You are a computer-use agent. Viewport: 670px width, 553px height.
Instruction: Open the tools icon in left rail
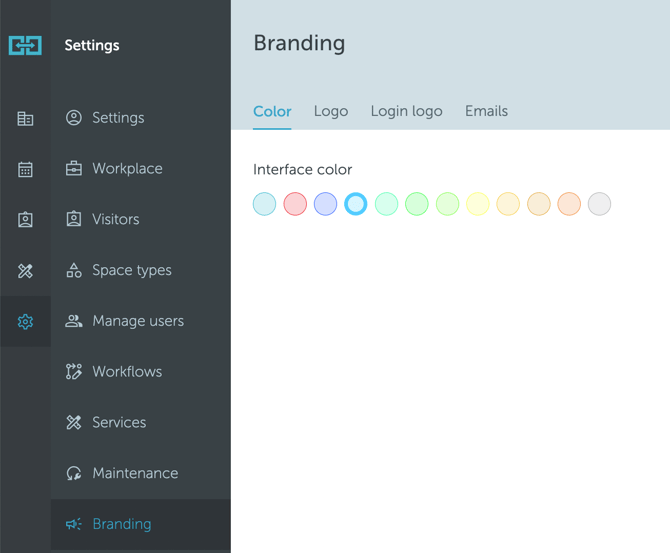coord(25,271)
